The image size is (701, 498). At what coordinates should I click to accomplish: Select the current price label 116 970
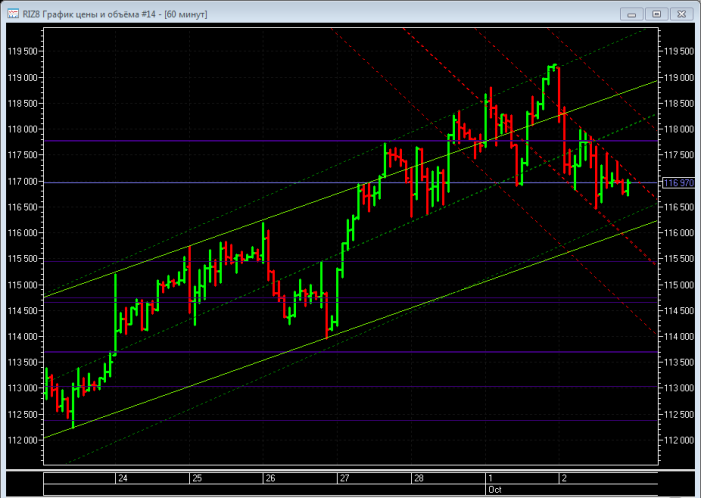678,183
